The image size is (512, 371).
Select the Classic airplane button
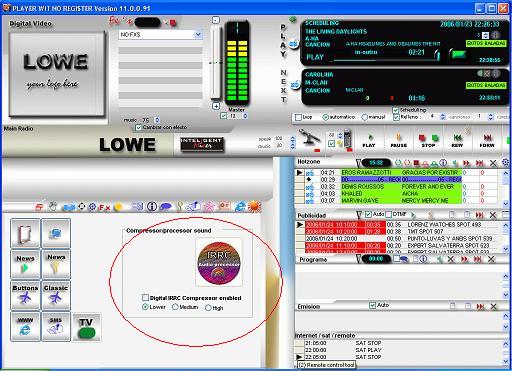(x=56, y=295)
